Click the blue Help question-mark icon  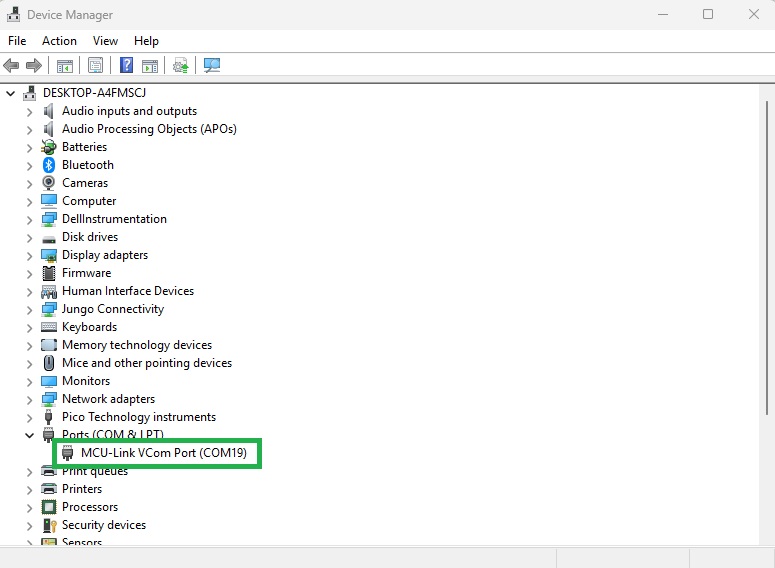(127, 65)
